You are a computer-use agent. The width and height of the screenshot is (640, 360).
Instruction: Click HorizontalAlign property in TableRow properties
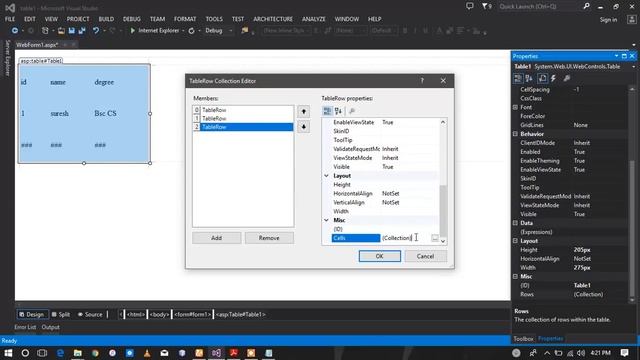(353, 193)
